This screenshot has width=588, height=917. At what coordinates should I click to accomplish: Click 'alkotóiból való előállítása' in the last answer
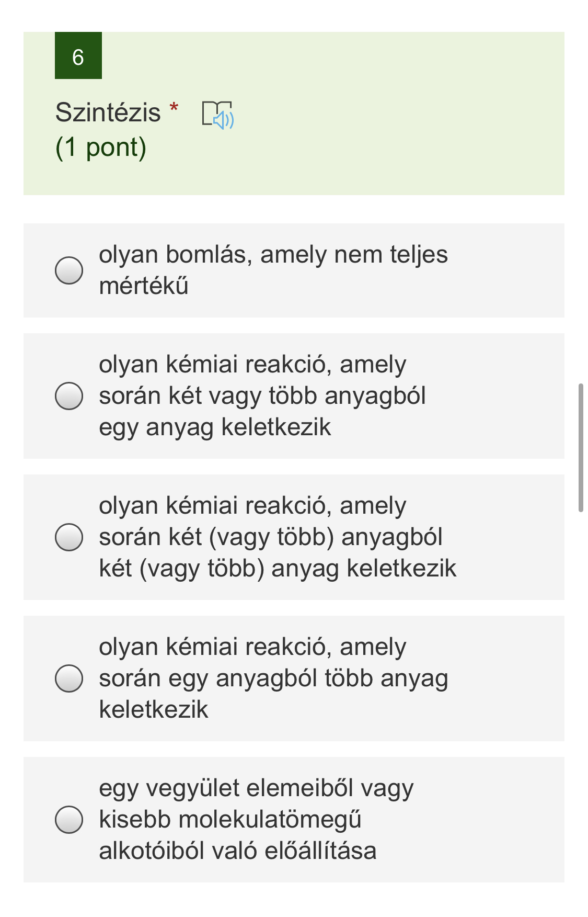237,851
